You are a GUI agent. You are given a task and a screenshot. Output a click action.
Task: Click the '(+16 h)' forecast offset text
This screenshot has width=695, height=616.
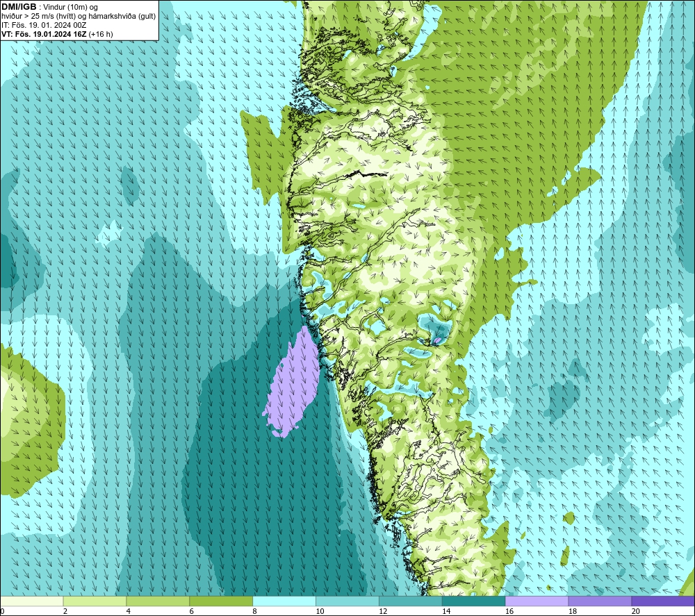pyautogui.click(x=101, y=34)
